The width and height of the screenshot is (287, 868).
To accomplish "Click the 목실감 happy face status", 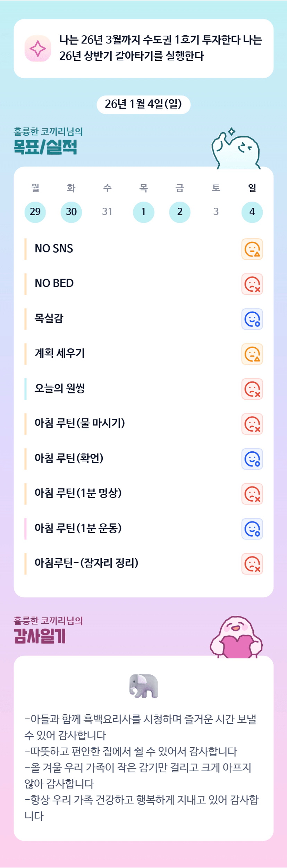I will click(252, 319).
